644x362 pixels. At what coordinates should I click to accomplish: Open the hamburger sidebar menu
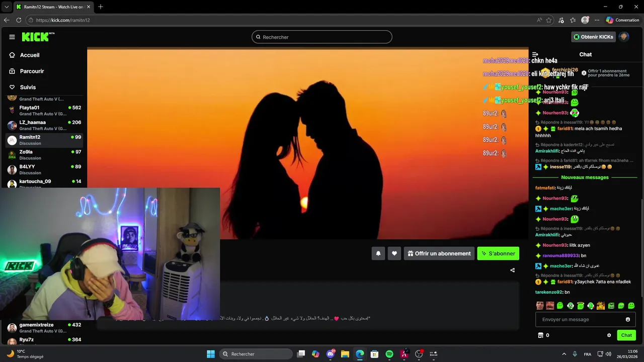click(12, 37)
